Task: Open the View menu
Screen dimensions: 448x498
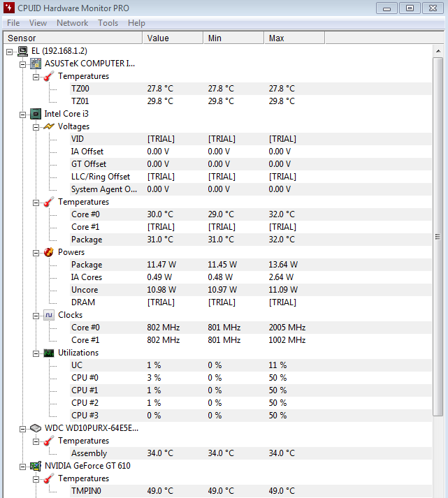Action: (x=38, y=23)
